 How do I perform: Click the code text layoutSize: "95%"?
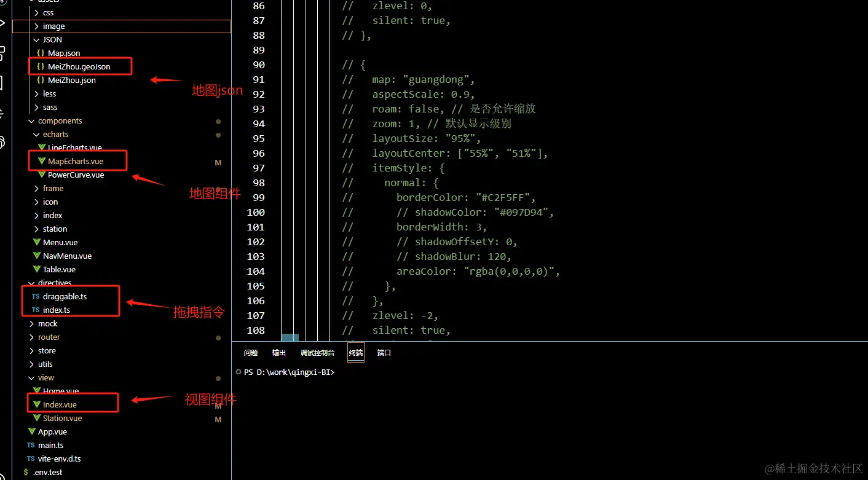427,139
